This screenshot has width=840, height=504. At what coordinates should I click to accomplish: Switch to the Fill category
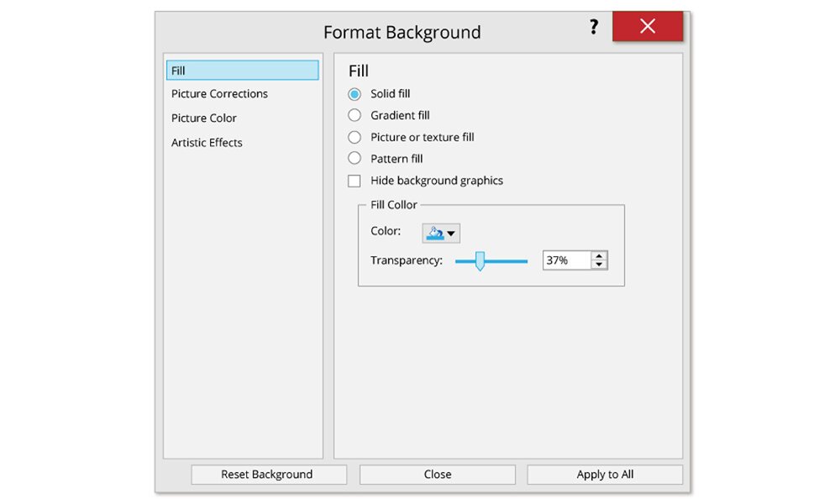[x=242, y=71]
